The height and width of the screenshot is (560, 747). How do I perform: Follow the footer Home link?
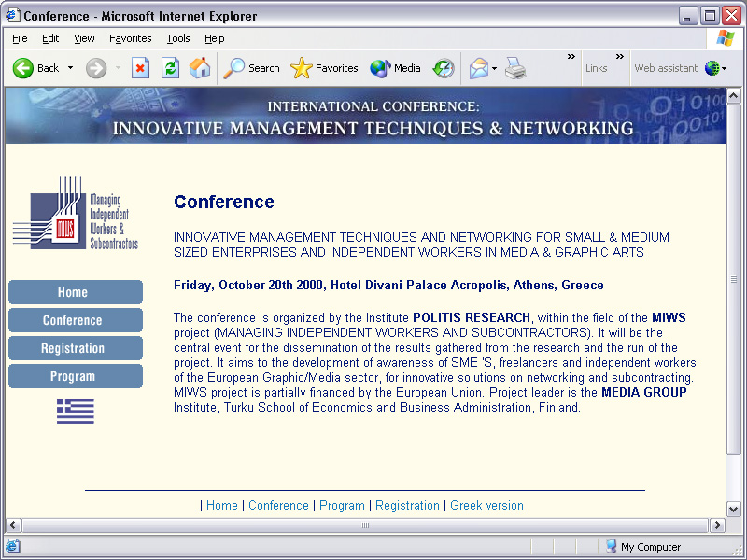(x=222, y=505)
